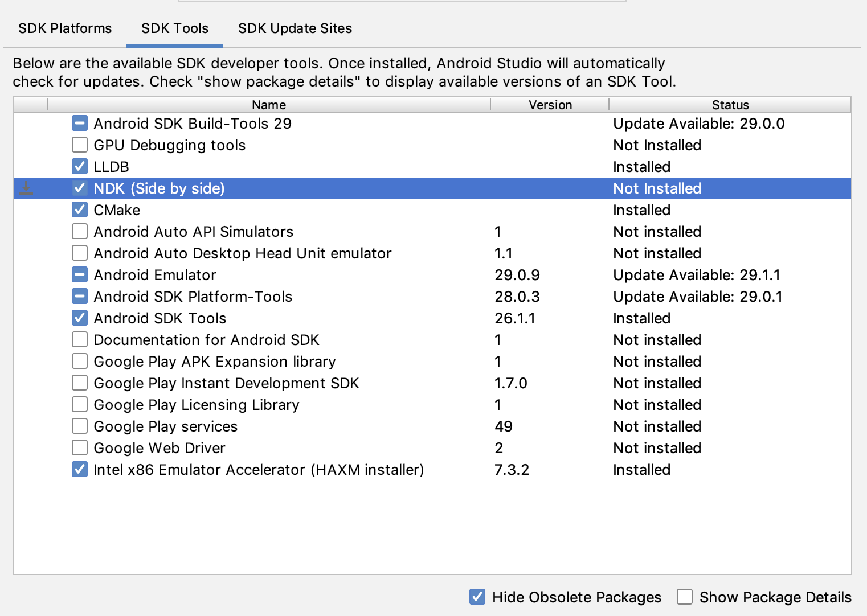This screenshot has width=867, height=616.
Task: Enable Documentation for Android SDK
Action: pos(79,339)
